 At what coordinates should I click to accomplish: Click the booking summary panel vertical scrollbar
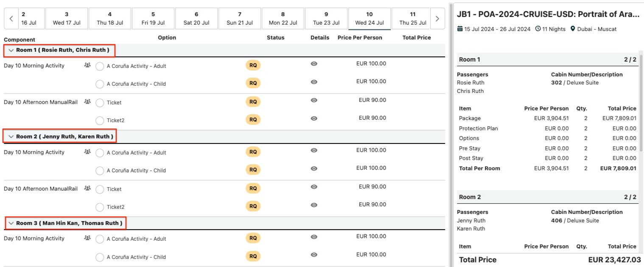pyautogui.click(x=641, y=102)
